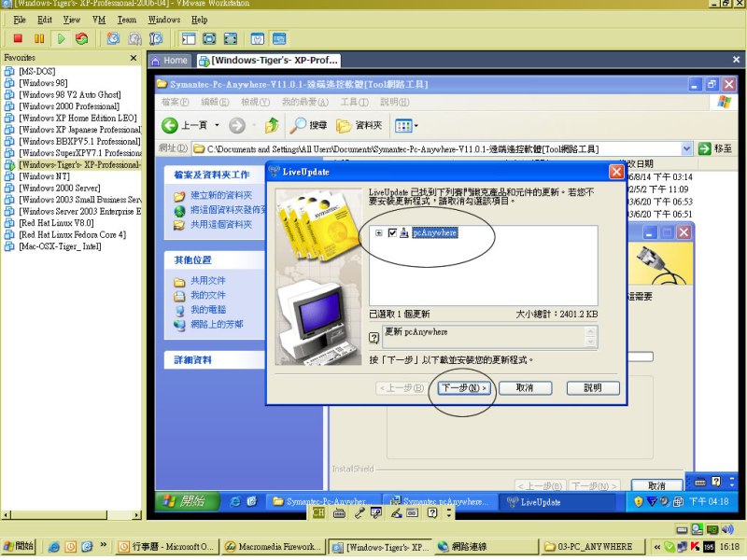The image size is (747, 560).
Task: Open the VMware File menu
Action: [x=20, y=20]
